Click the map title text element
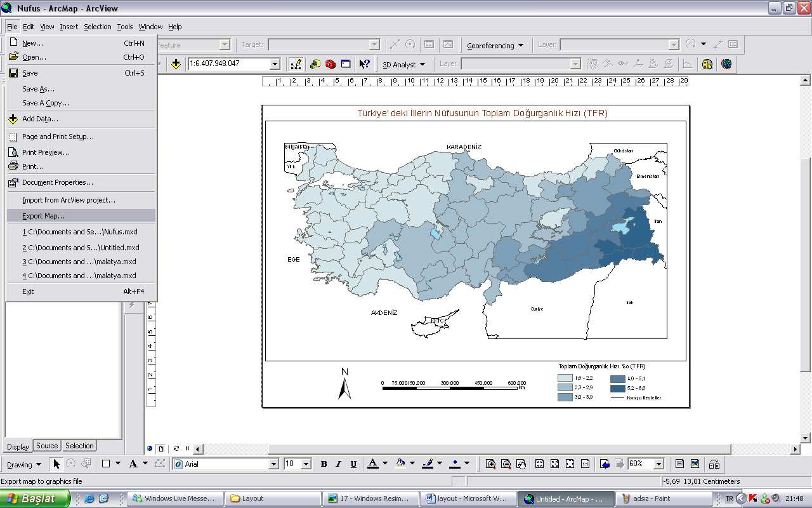This screenshot has width=812, height=508. click(x=482, y=114)
